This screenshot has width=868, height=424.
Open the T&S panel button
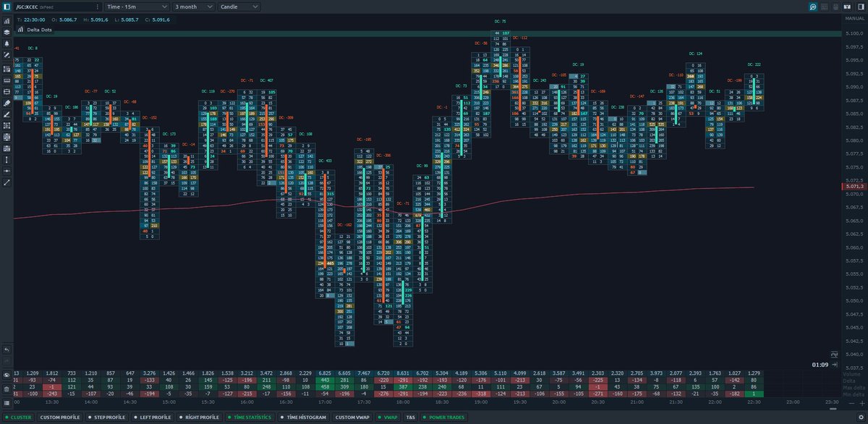411,417
